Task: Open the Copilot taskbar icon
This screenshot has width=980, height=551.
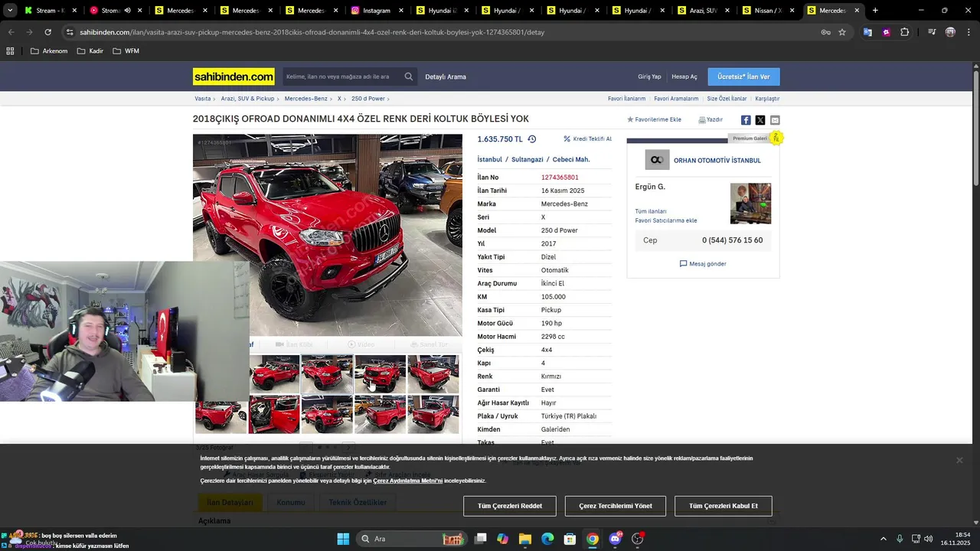Action: tap(502, 539)
